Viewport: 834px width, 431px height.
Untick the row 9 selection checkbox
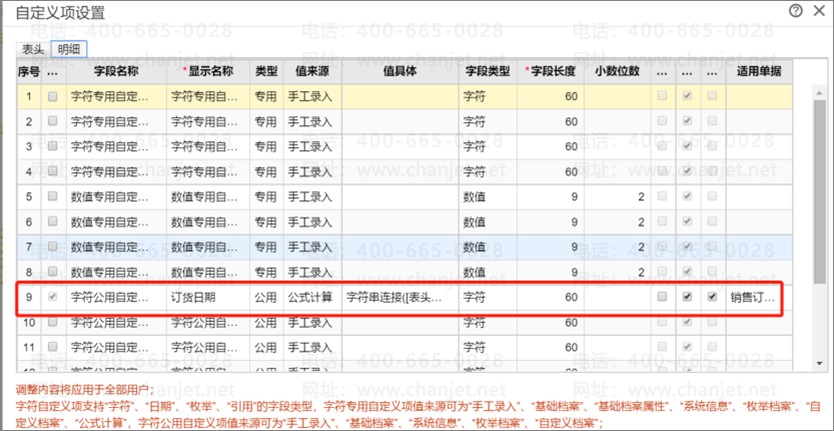[52, 297]
